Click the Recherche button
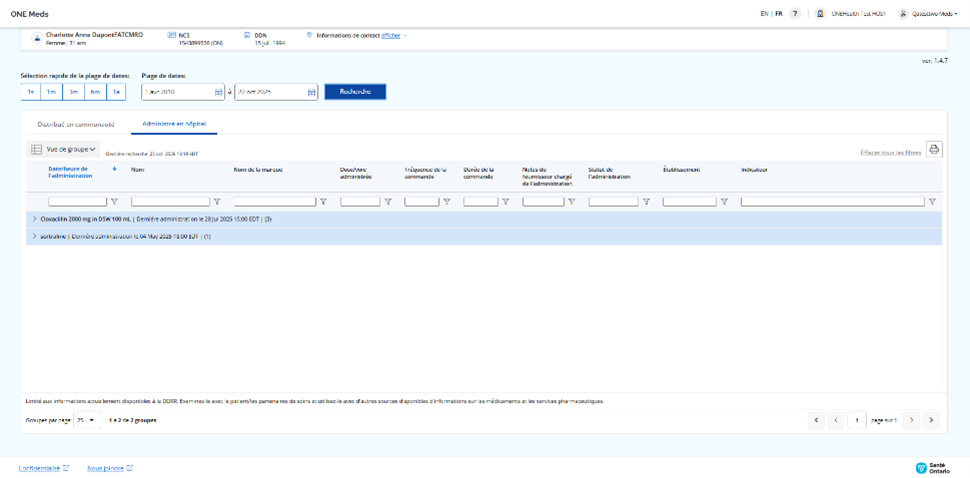 (355, 92)
